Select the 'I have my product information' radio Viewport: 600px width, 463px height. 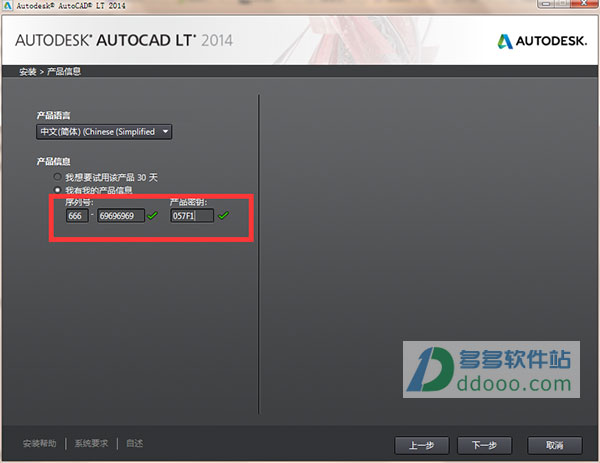click(57, 190)
